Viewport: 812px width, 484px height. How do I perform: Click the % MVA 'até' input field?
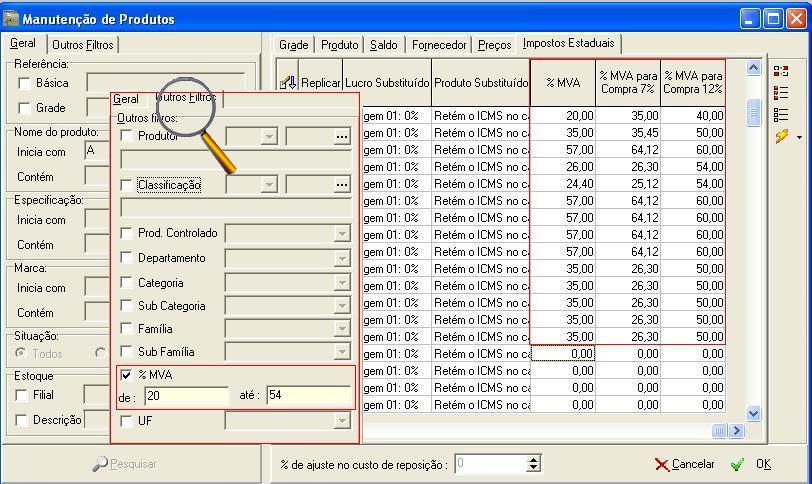pyautogui.click(x=308, y=396)
